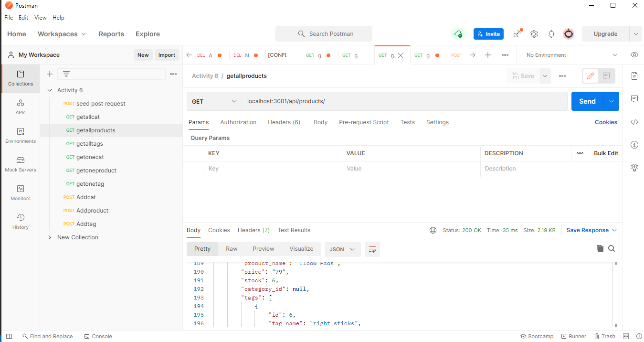Screen dimensions: 644x342
Task: Click the Send button
Action: (587, 101)
